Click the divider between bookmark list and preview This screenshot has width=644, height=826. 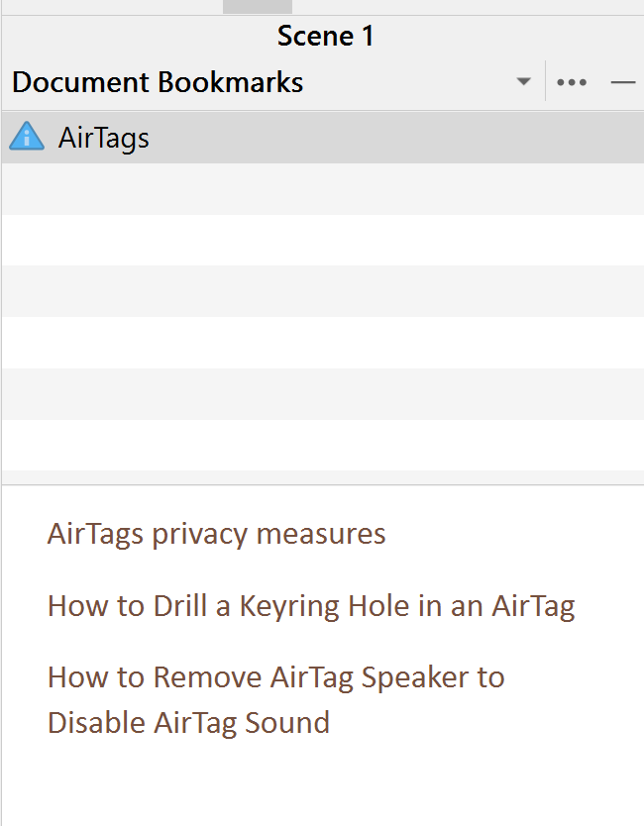pyautogui.click(x=323, y=484)
